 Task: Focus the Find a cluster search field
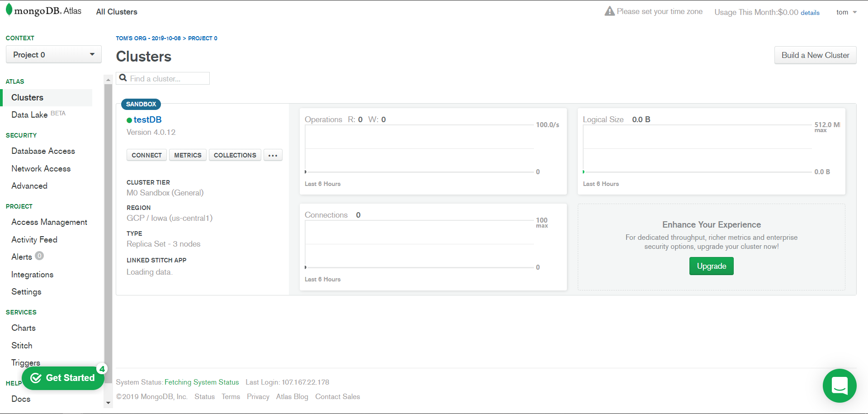[168, 79]
